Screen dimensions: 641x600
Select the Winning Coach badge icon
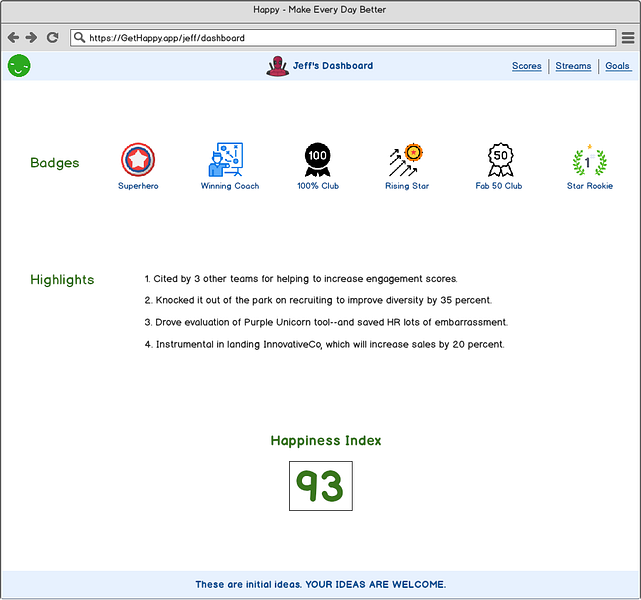[226, 159]
